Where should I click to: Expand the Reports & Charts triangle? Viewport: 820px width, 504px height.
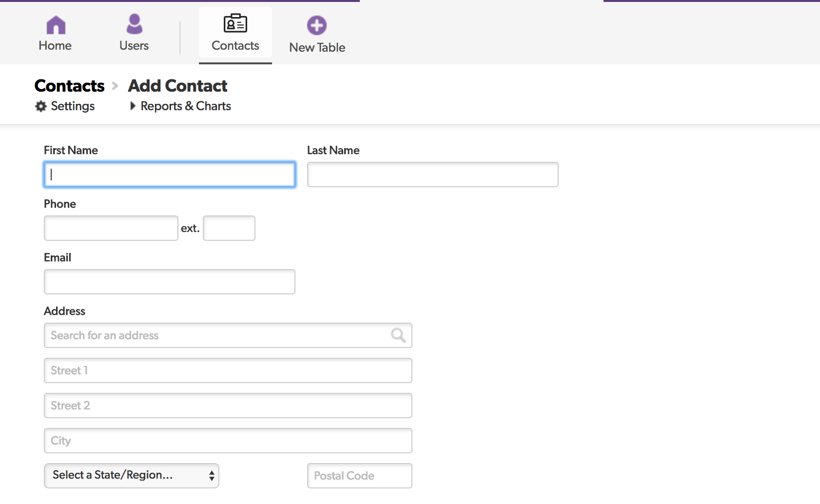click(133, 106)
